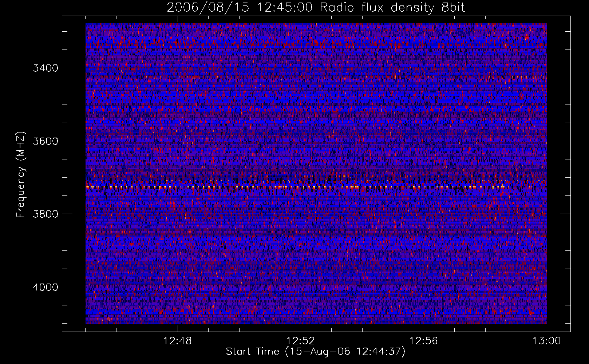Click the 13:00 time tick label
Viewport: 589px width, 364px height.
click(x=547, y=341)
